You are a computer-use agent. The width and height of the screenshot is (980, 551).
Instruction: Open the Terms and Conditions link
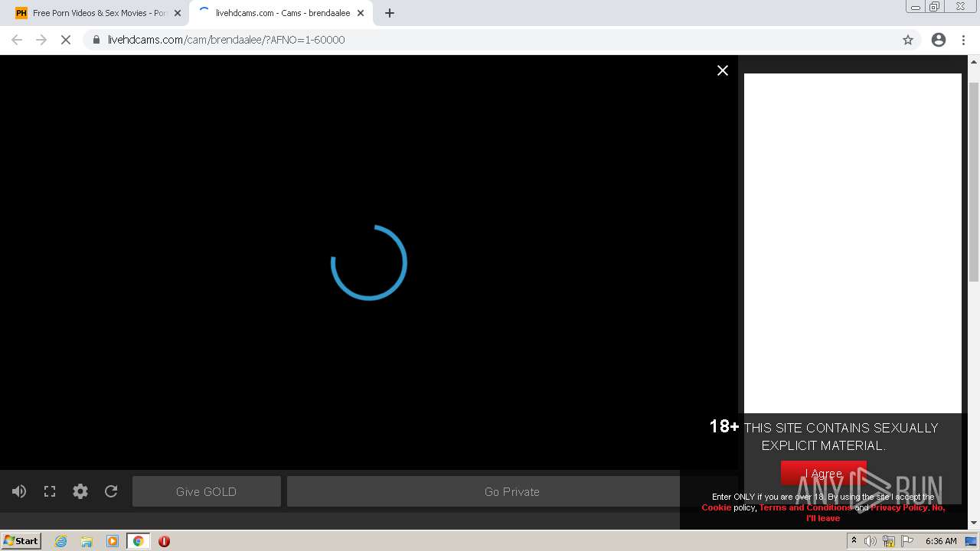click(x=805, y=507)
